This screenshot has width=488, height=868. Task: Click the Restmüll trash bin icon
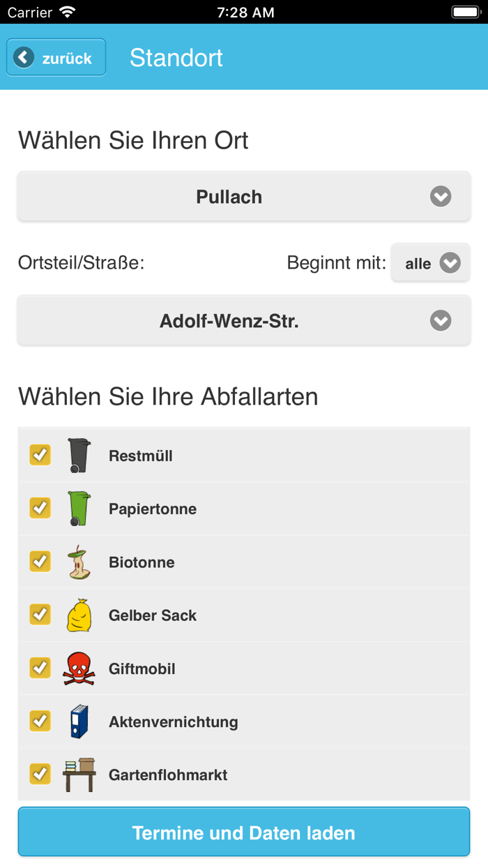(x=79, y=455)
